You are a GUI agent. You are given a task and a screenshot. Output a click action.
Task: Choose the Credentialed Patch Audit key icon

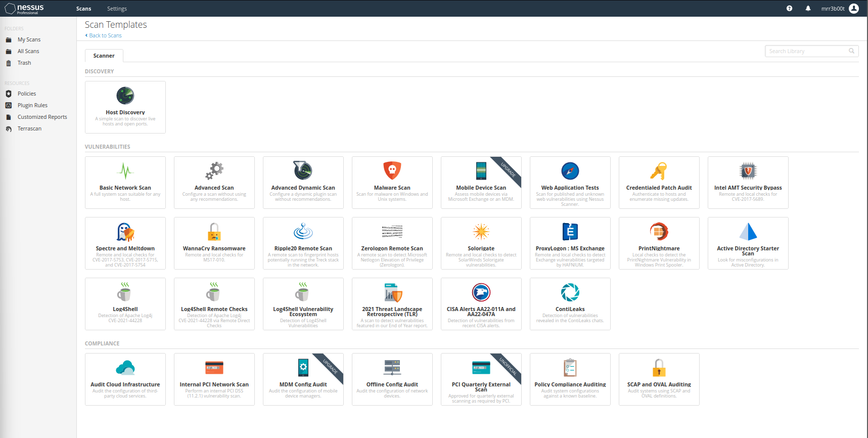click(x=659, y=171)
